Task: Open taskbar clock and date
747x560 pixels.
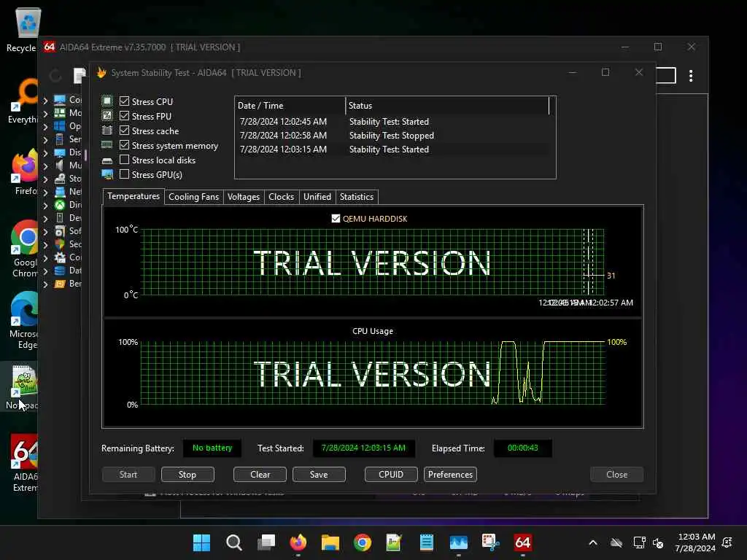Action: (695, 542)
